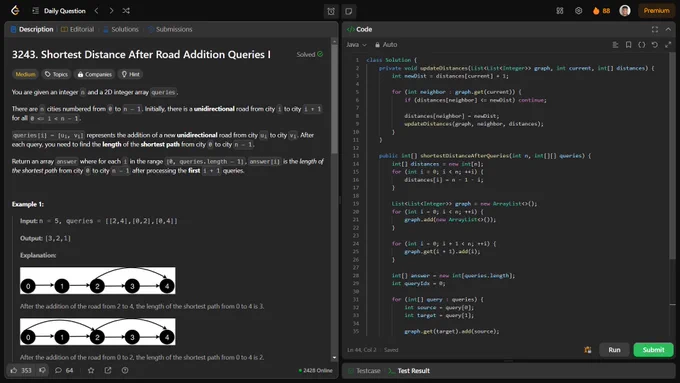Click line 13 shortestDistanceAfterQueries method
Screen dimensions: 680x383
[485, 156]
